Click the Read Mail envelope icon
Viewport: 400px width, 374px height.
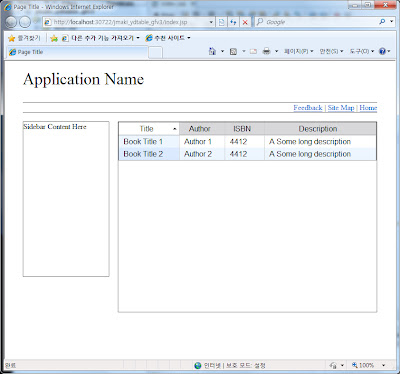(x=253, y=51)
